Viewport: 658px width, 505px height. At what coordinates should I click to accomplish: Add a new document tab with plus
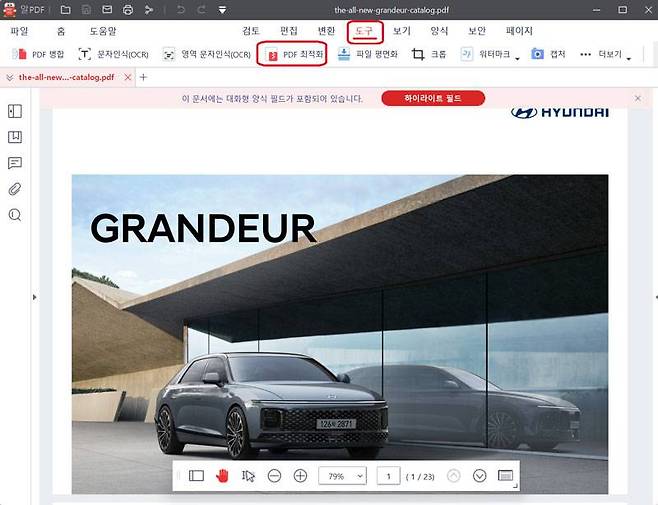coord(143,77)
